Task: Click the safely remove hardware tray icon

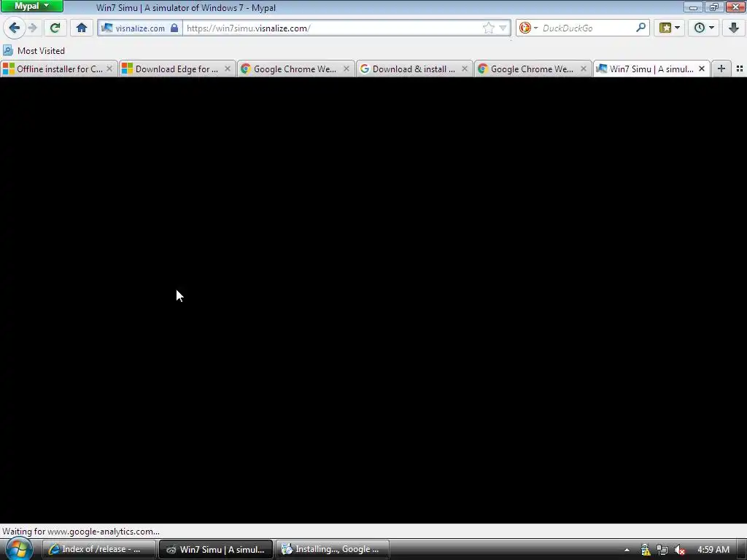Action: [x=646, y=550]
